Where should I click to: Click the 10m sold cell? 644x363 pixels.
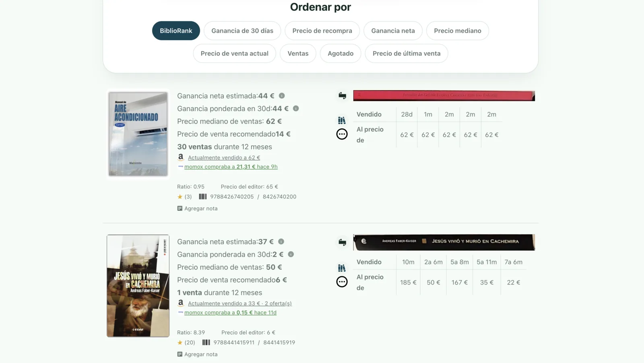coord(408,262)
